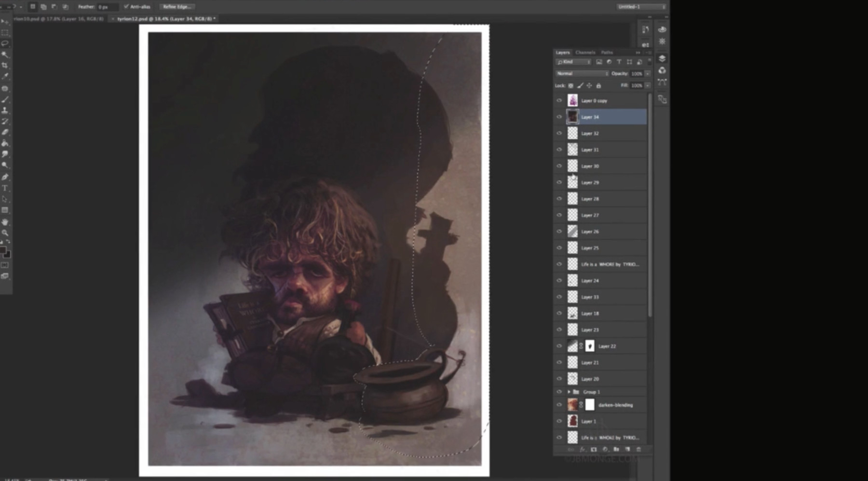This screenshot has width=868, height=481.
Task: Select the Path Selection tool
Action: (x=5, y=199)
